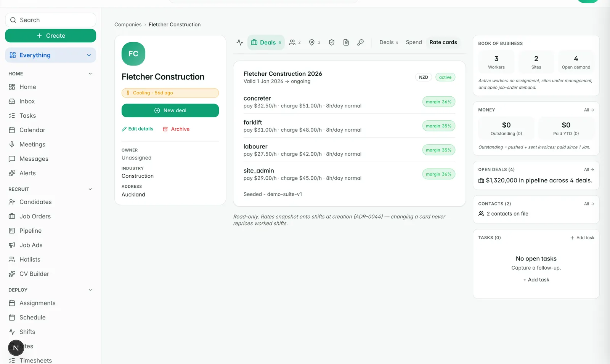The width and height of the screenshot is (610, 364).
Task: Open the Deals main tab
Action: click(x=266, y=42)
